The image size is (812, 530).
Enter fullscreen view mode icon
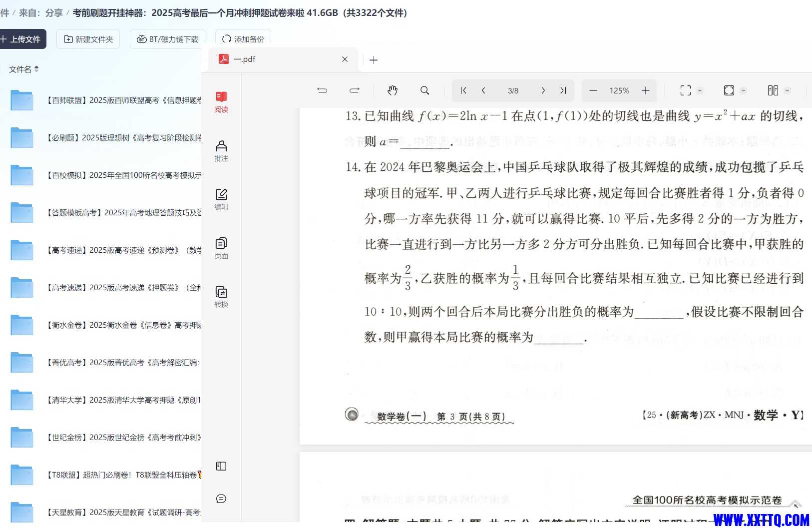(686, 90)
